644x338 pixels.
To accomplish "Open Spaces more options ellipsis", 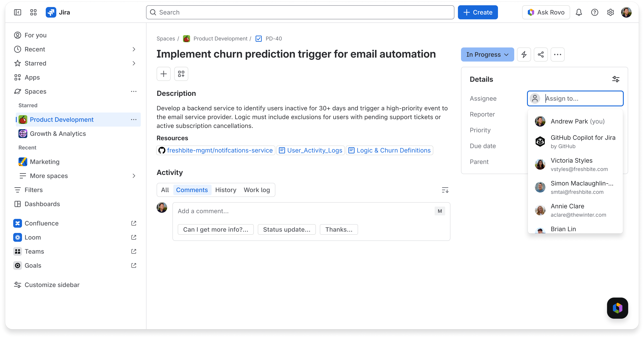I will (134, 91).
